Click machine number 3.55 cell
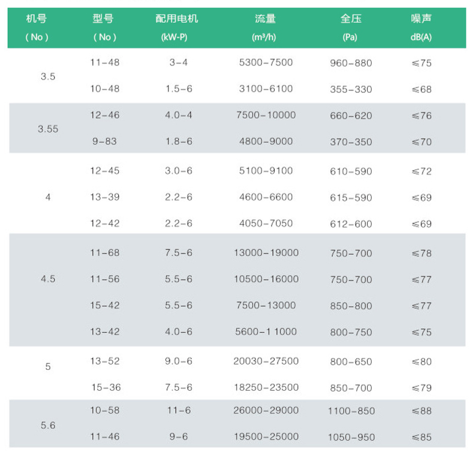 [x=48, y=128]
